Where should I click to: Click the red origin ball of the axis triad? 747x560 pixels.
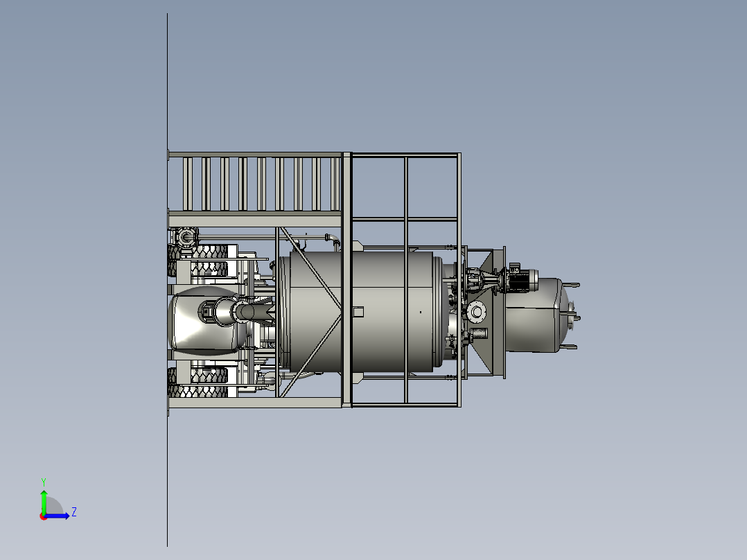pos(43,516)
